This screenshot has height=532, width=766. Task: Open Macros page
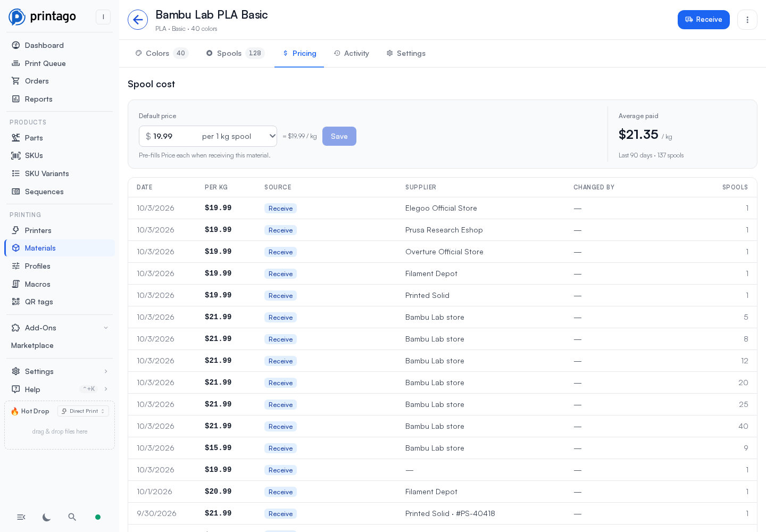click(x=60, y=284)
